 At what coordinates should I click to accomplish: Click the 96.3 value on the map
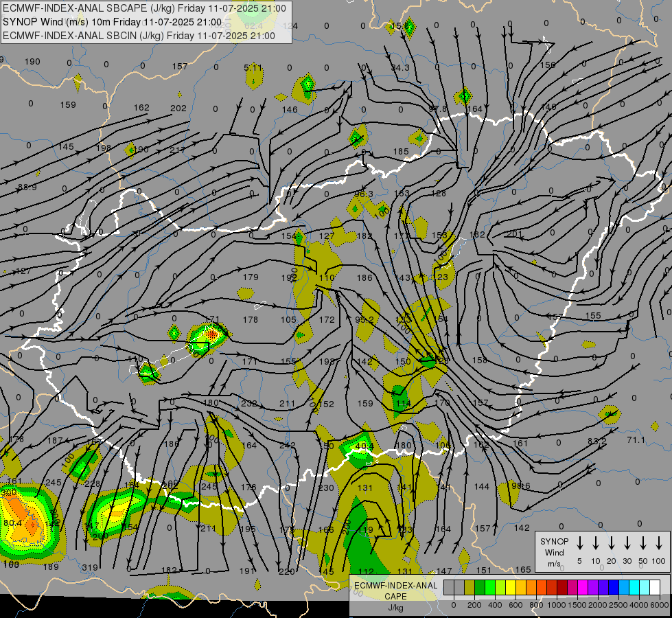pyautogui.click(x=363, y=194)
